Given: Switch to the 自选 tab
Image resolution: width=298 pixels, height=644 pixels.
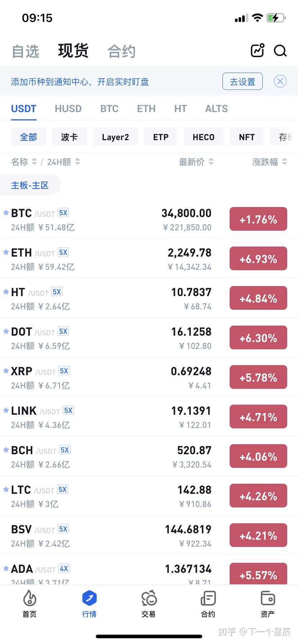Looking at the screenshot, I should [25, 51].
